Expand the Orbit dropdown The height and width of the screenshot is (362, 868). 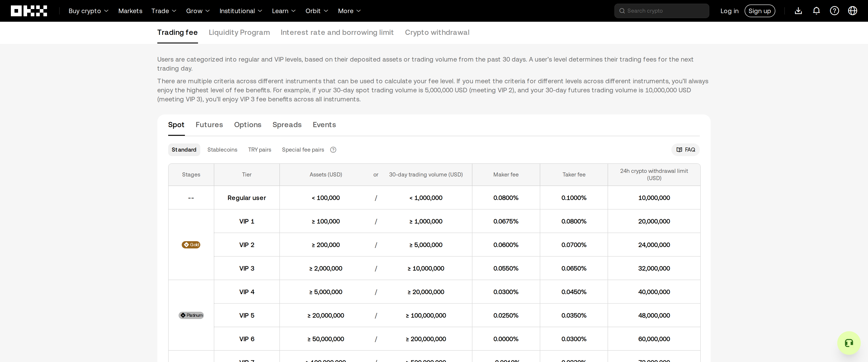pos(317,11)
